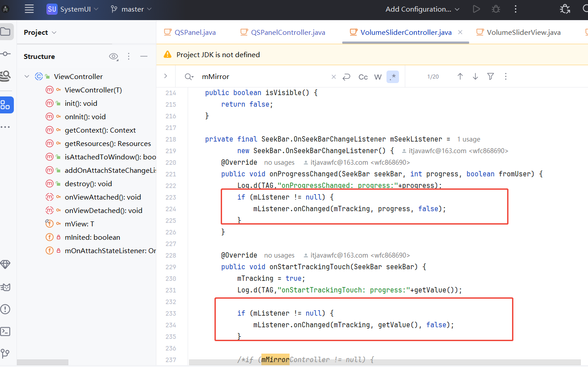
Task: Collapse the ViewController tree node
Action: pos(27,76)
